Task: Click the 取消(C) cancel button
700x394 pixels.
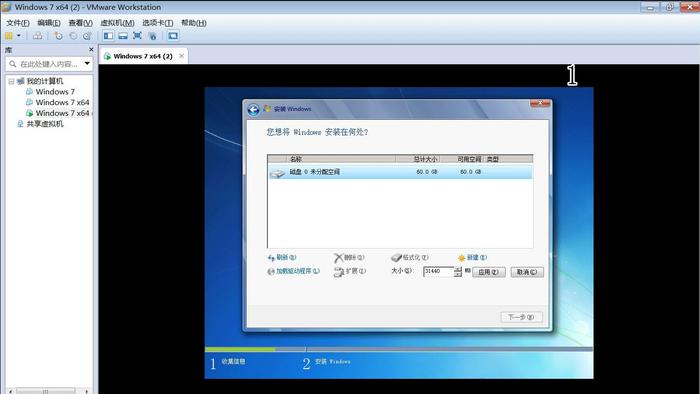Action: click(x=527, y=272)
